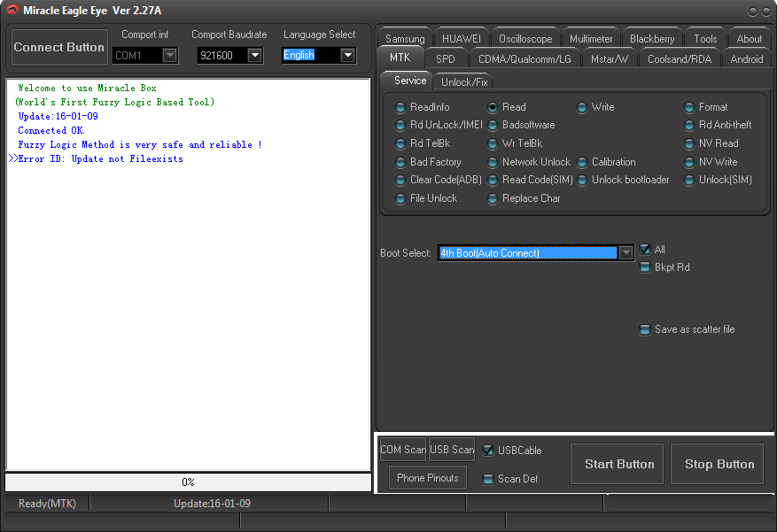This screenshot has width=777, height=532.
Task: Enable the Bkpt Rd checkbox
Action: pyautogui.click(x=645, y=267)
